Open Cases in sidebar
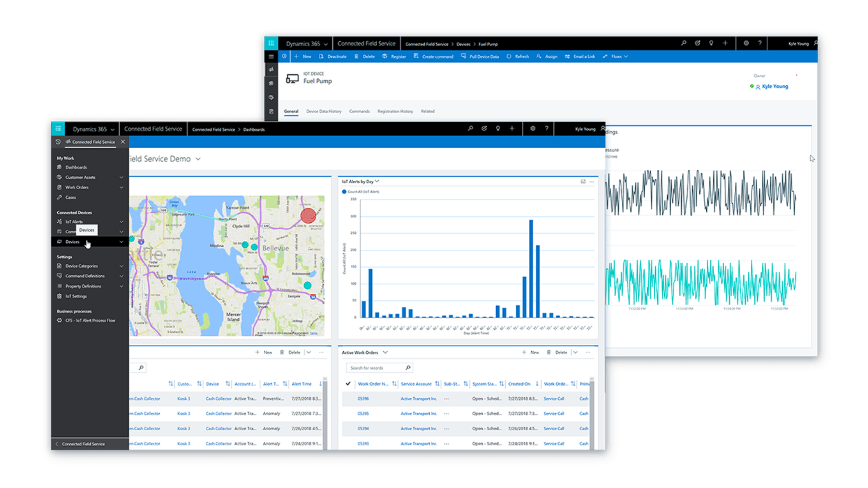The height and width of the screenshot is (488, 868). [x=71, y=197]
